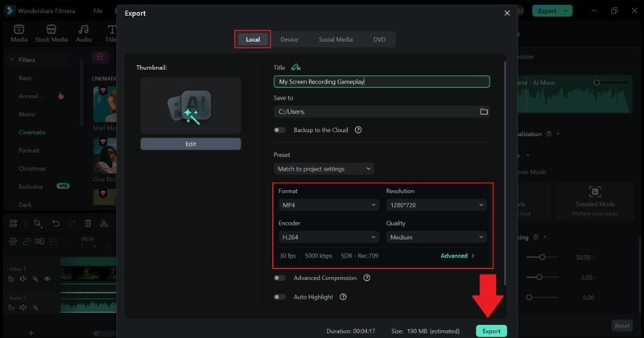Open help for Advanced Compression
Image resolution: width=644 pixels, height=338 pixels.
click(367, 278)
